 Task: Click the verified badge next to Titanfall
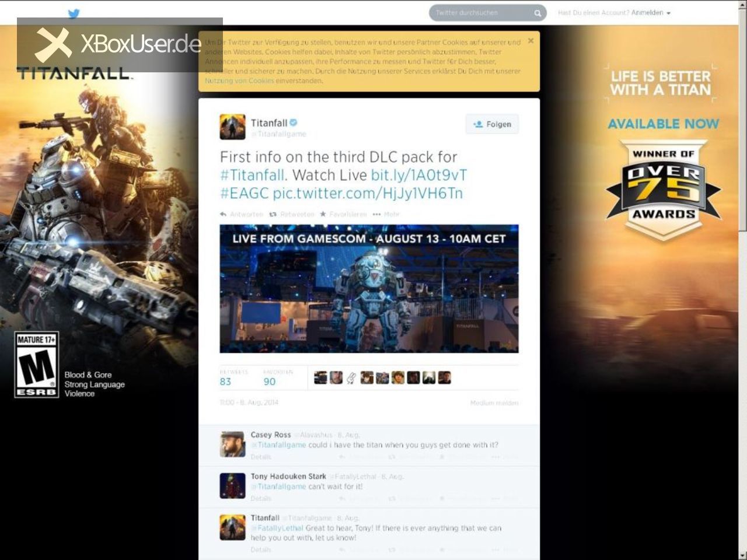point(294,123)
